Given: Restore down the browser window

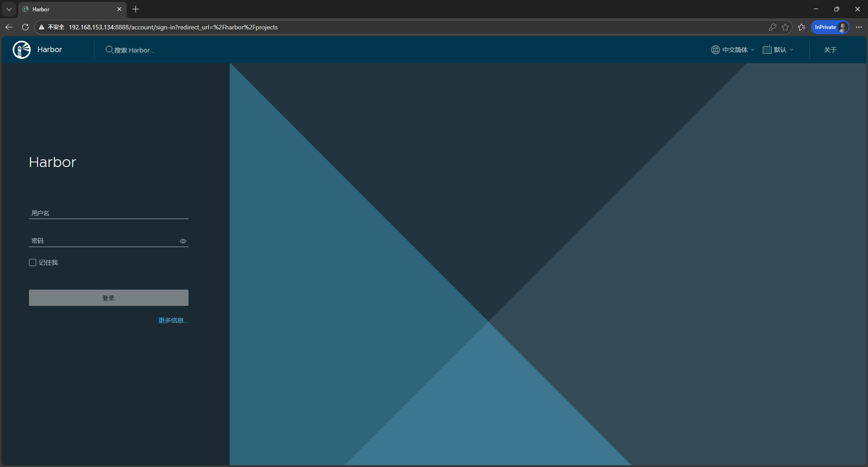Looking at the screenshot, I should pos(837,9).
